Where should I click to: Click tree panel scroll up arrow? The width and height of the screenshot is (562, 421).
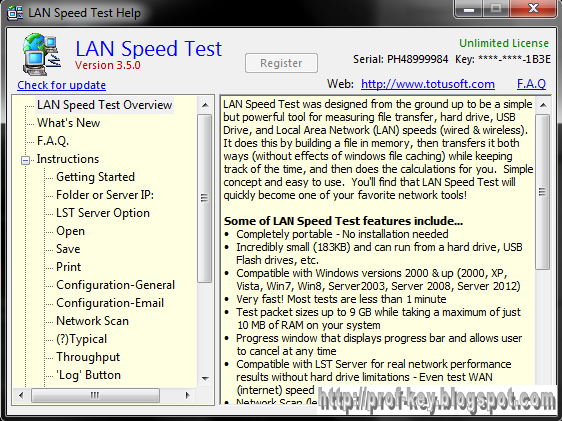[x=205, y=105]
